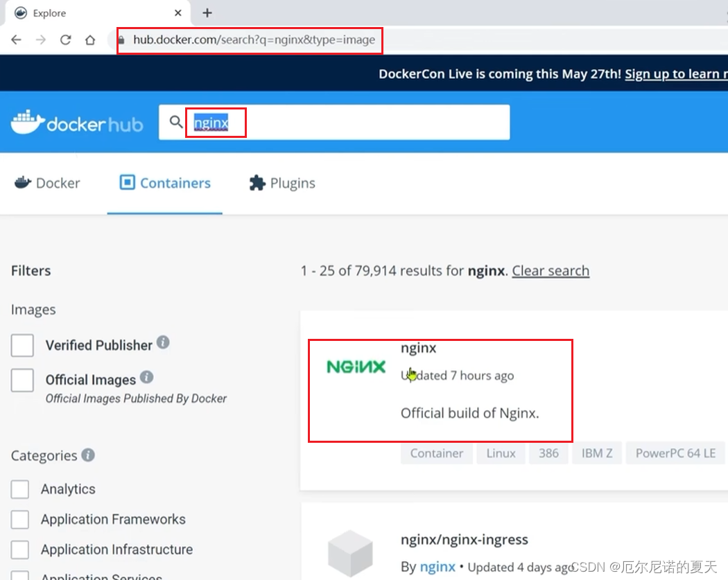Click the PowerPC 64 LE architecture tag
Viewport: 728px width, 580px height.
pos(675,452)
